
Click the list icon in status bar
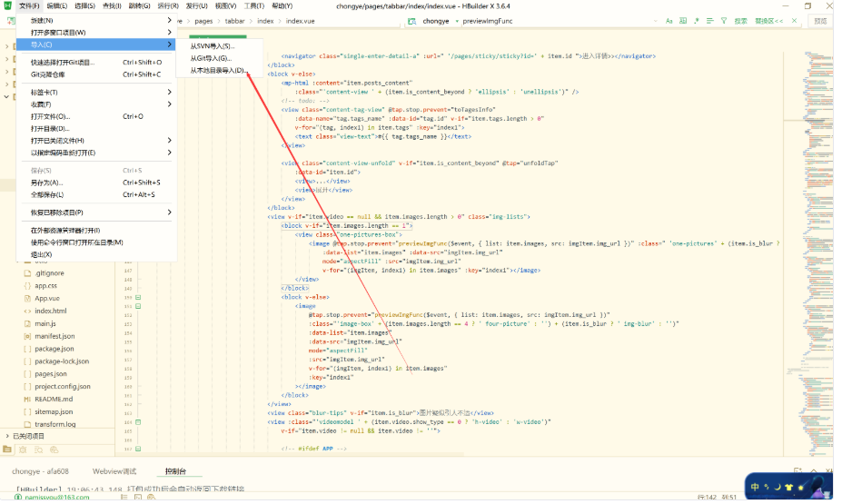click(124, 497)
